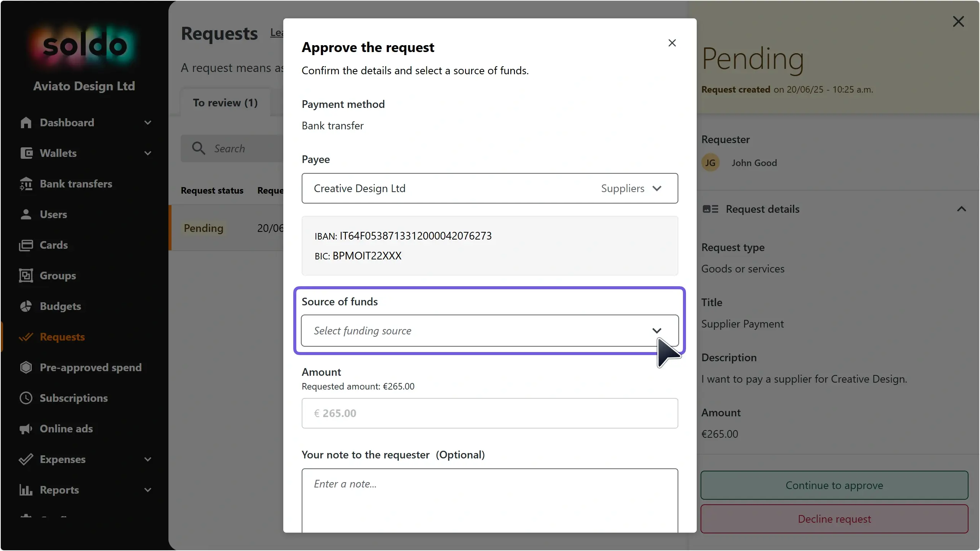Click the Online ads megaphone icon
The height and width of the screenshot is (551, 980).
(x=26, y=429)
